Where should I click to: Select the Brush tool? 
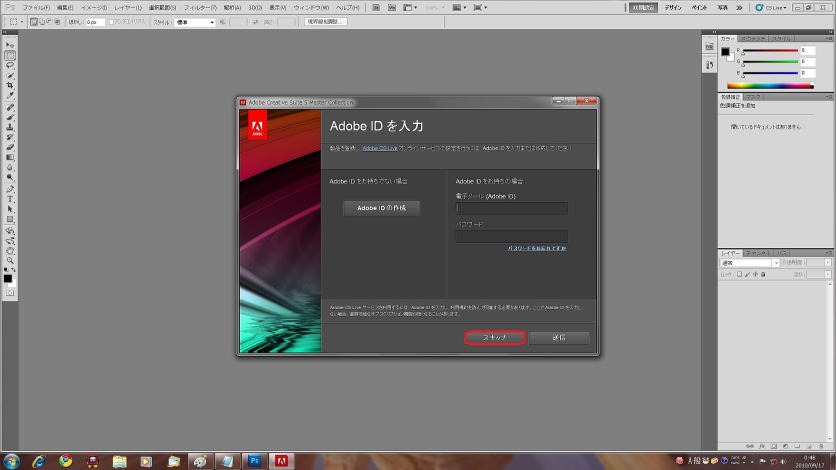click(10, 118)
